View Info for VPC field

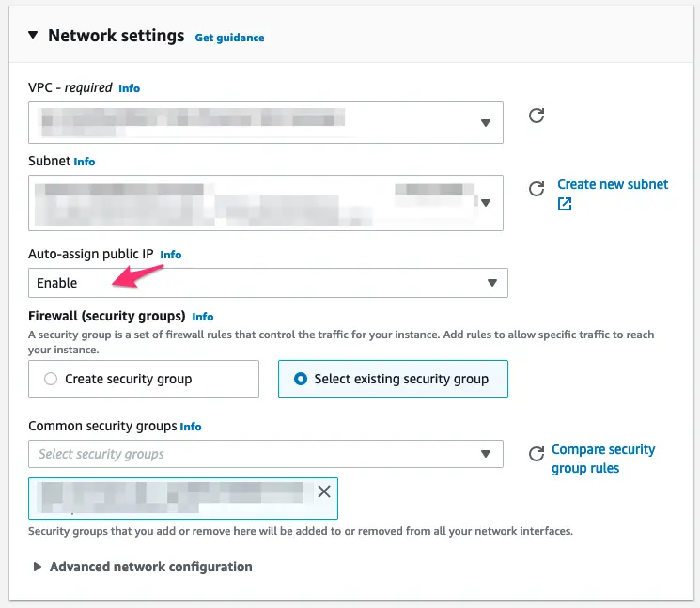click(x=129, y=88)
